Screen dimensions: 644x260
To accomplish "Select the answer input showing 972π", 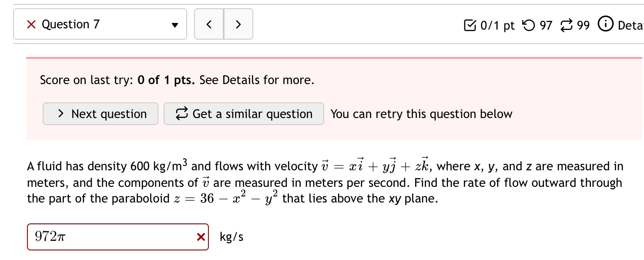I will [x=109, y=236].
